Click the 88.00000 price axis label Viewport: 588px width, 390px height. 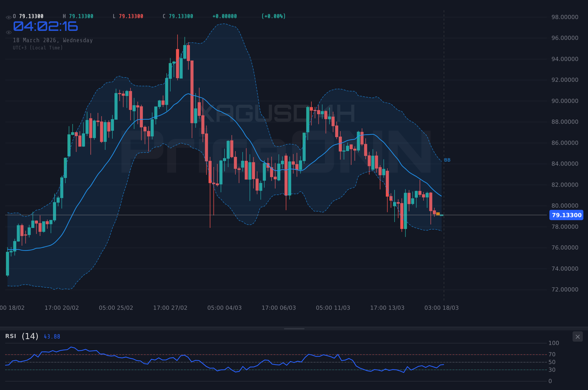click(565, 122)
